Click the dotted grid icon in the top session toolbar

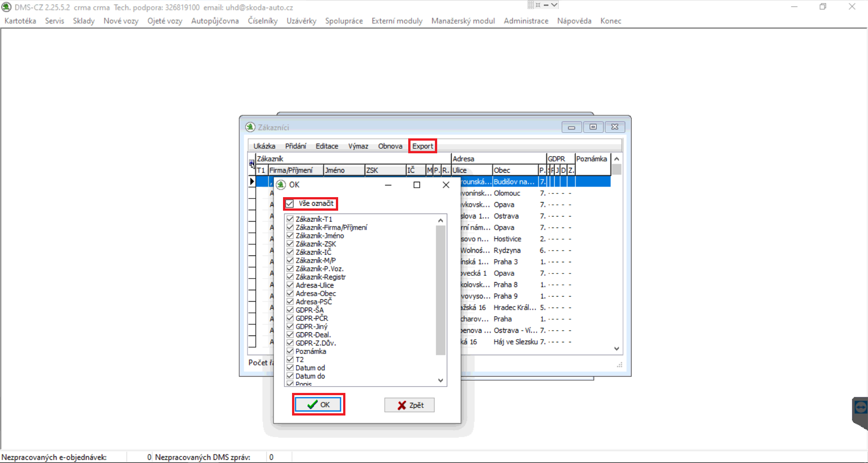pyautogui.click(x=531, y=5)
